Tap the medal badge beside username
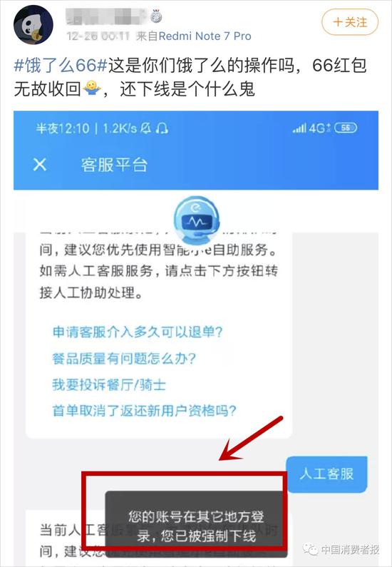This screenshot has height=567, width=392. (156, 16)
